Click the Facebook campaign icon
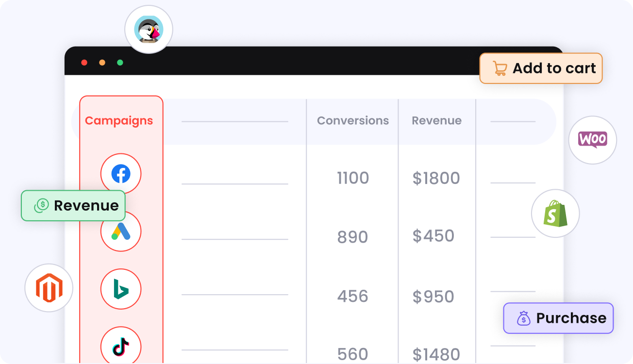Viewport: 633px width, 364px height. pyautogui.click(x=121, y=174)
